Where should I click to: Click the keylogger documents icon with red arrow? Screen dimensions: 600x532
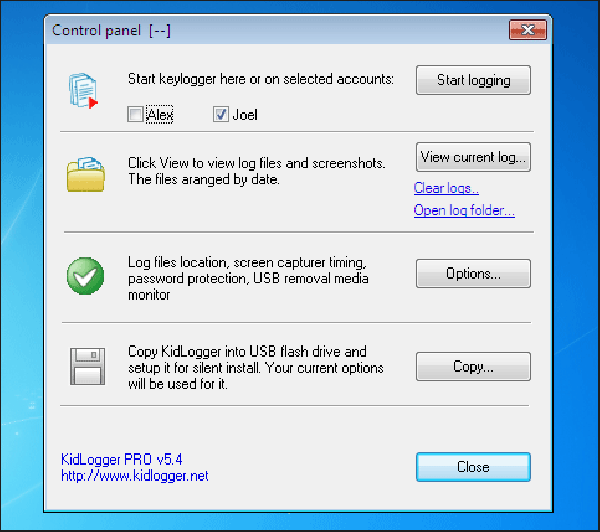pyautogui.click(x=83, y=91)
